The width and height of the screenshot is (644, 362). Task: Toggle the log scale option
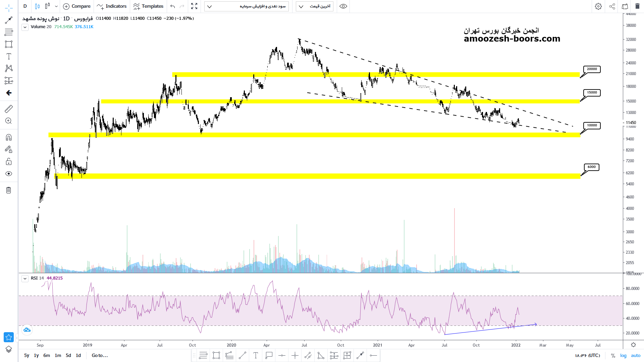coord(623,356)
